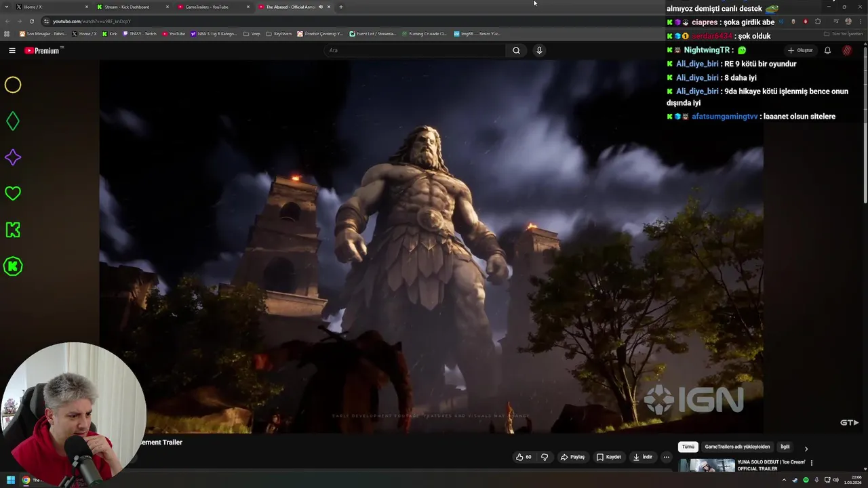Open the browser three-dot menu

point(861,21)
